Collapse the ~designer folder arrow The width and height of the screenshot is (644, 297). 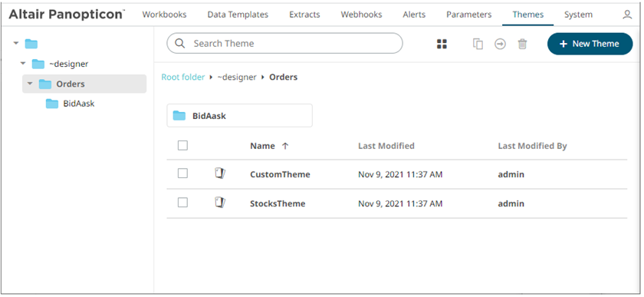click(x=23, y=64)
